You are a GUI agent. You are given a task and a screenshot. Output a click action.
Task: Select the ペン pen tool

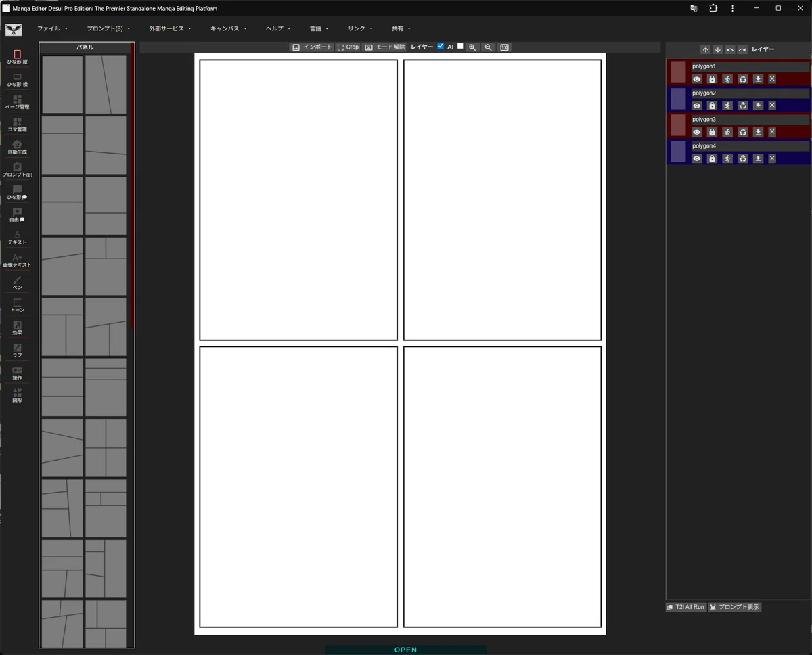coord(17,283)
